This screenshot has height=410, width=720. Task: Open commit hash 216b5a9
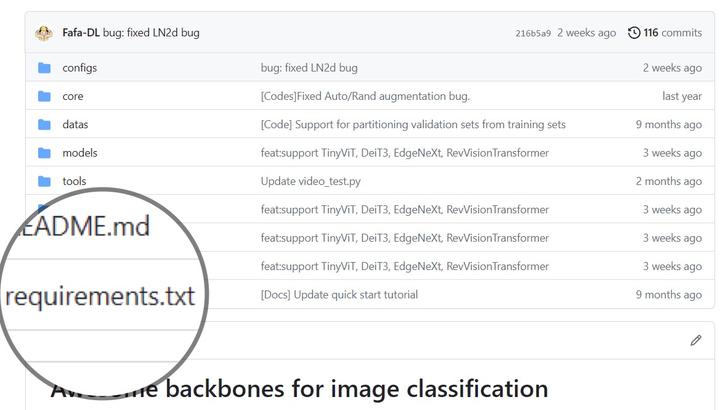pos(533,33)
